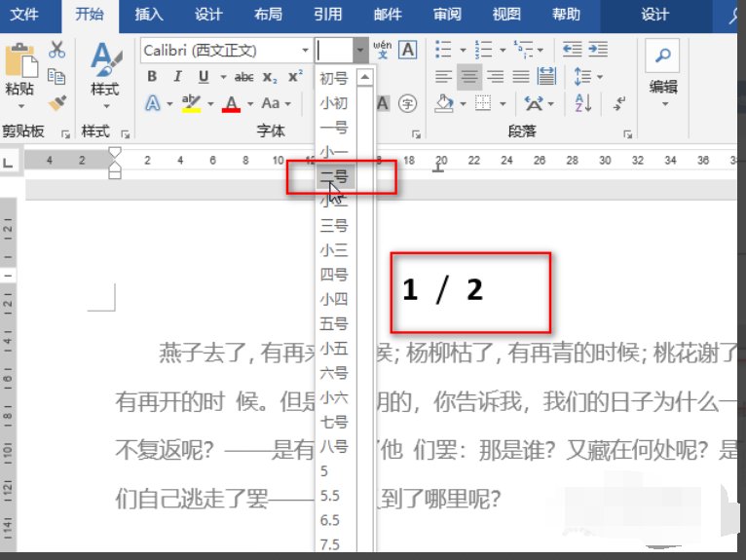The image size is (746, 560).
Task: Select font size 二号
Action: (334, 176)
